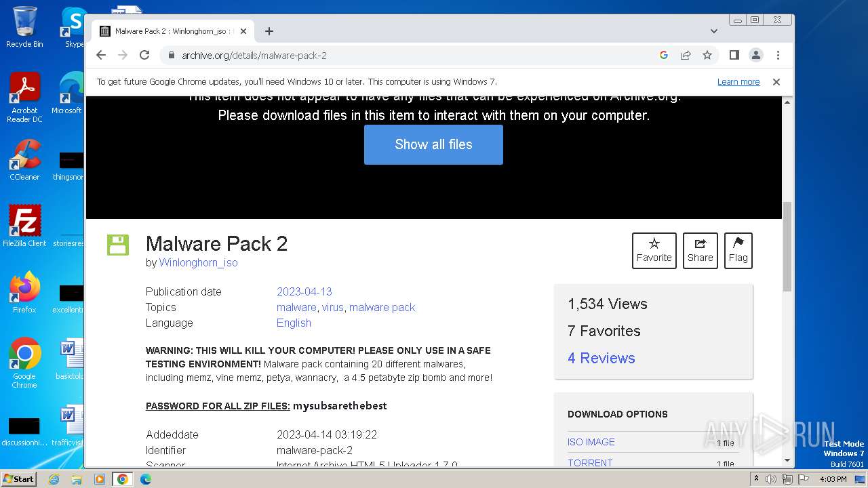Open Internet Explorer from taskbar
868x488 pixels.
[x=54, y=479]
